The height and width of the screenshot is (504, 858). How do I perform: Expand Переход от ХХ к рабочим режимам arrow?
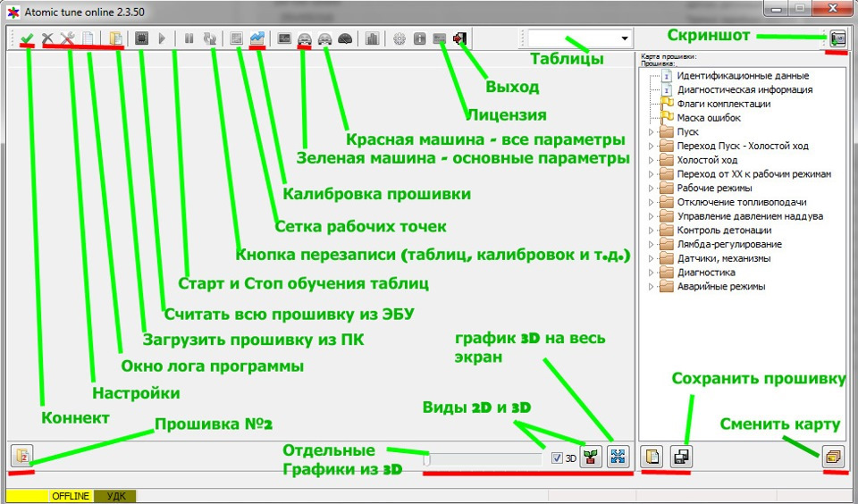(x=651, y=174)
